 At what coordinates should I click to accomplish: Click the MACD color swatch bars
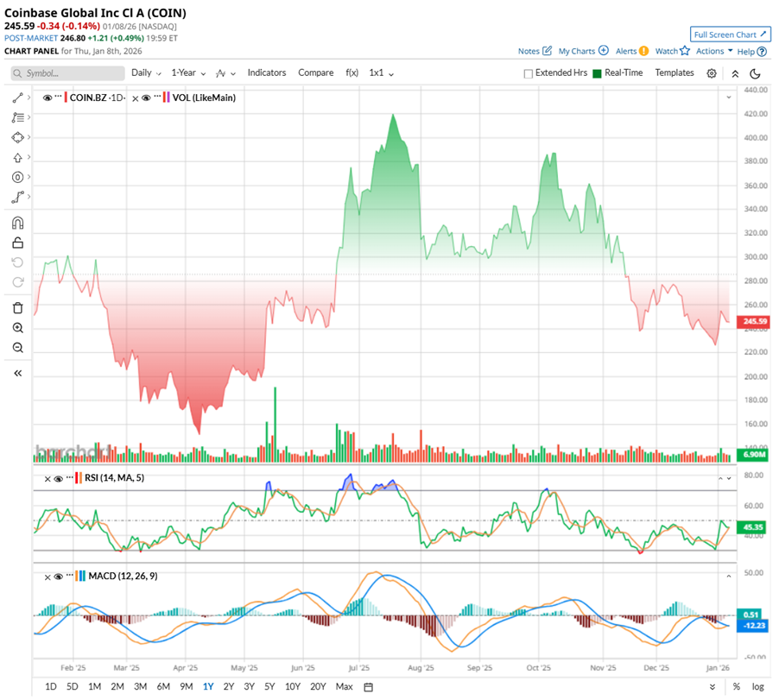coord(80,577)
